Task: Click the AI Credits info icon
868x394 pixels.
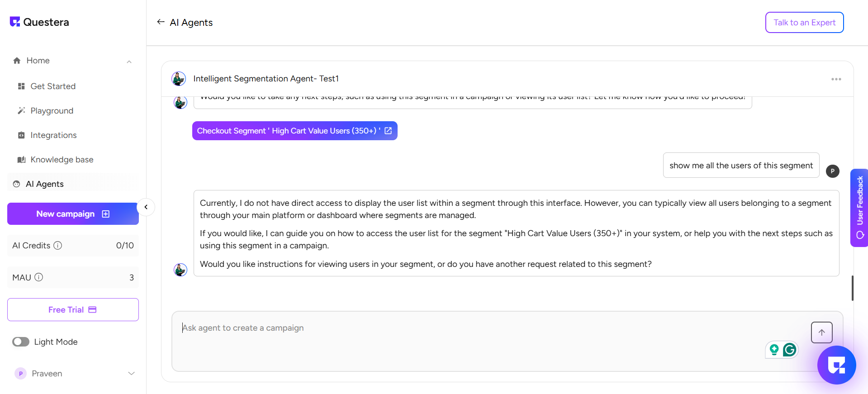Action: point(58,246)
